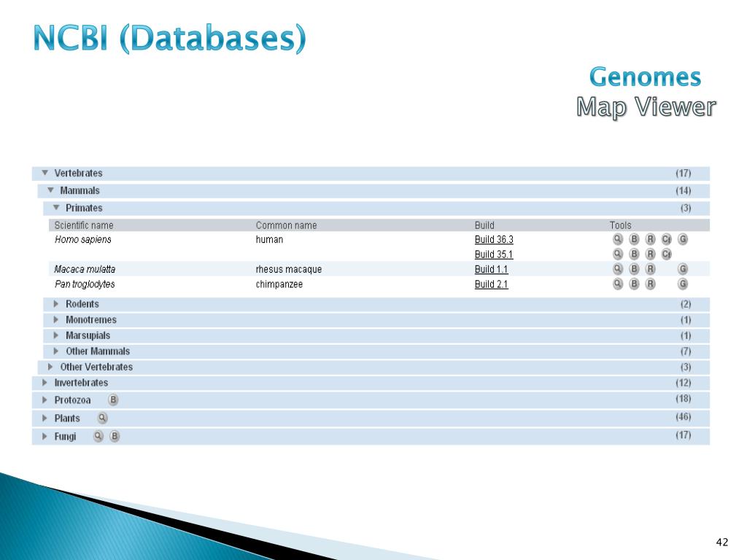747x560 pixels.
Task: Click the (12) count on Invertebrates row
Action: 683,382
